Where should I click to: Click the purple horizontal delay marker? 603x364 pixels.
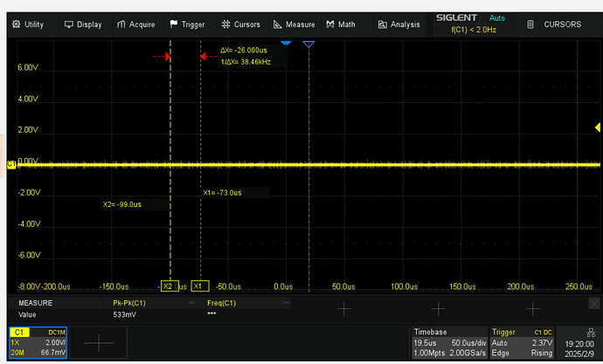coord(308,44)
